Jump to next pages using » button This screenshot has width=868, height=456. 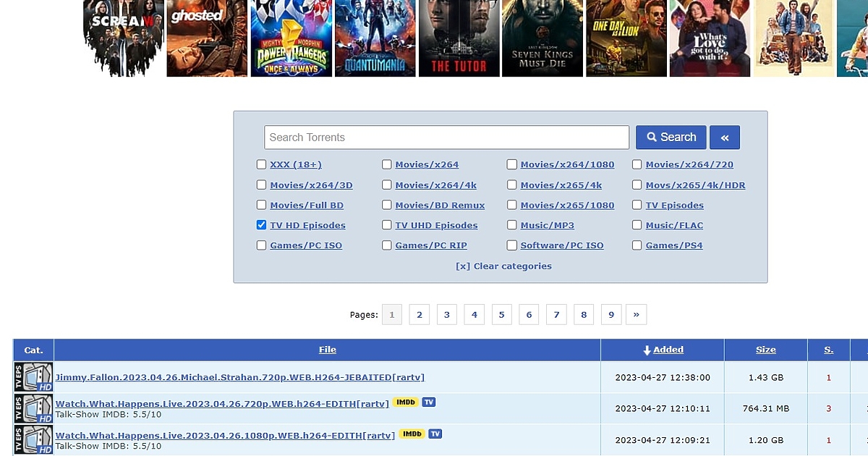pyautogui.click(x=636, y=315)
